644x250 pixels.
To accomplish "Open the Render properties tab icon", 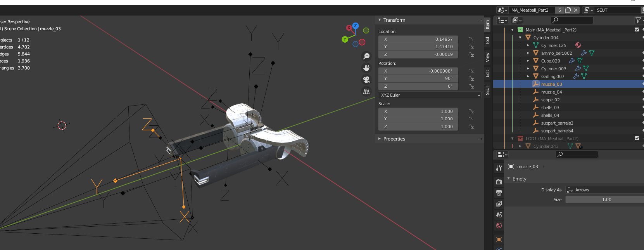I will pyautogui.click(x=499, y=182).
